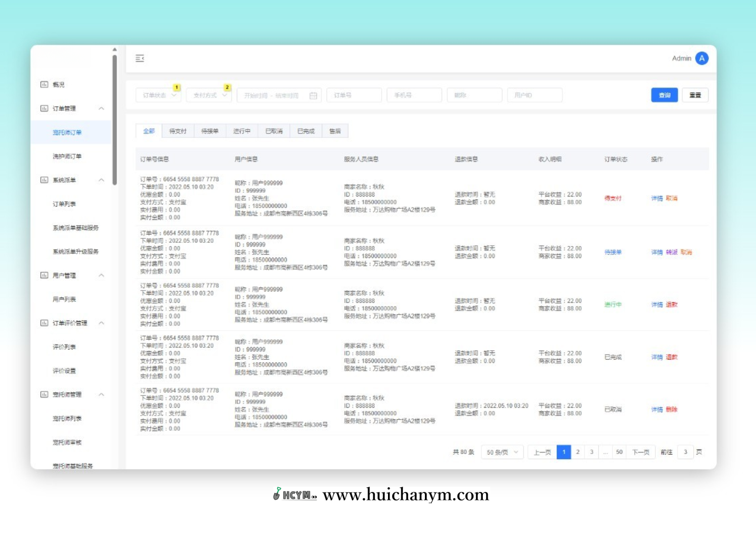Click the 宠托师管理 menu icon
This screenshot has height=542, width=756.
tap(44, 395)
